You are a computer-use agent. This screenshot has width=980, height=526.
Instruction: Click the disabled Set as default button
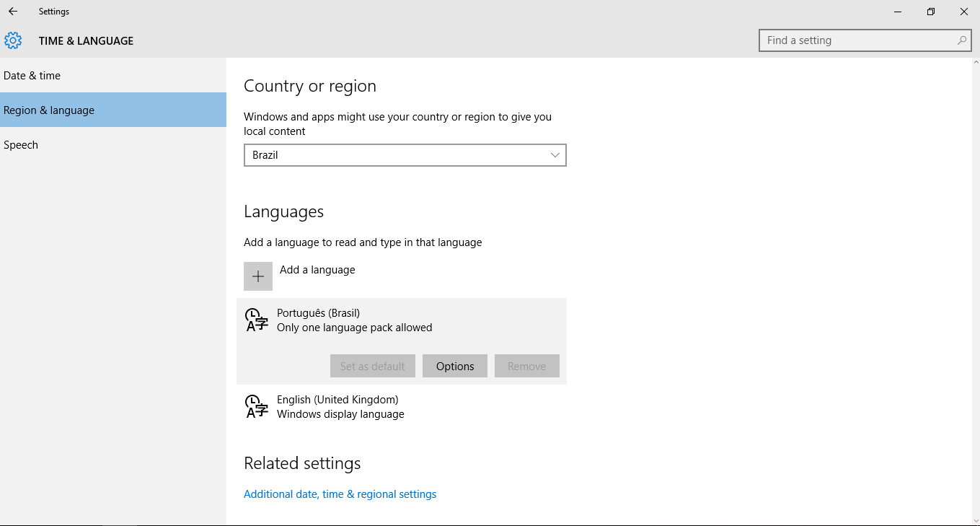(x=373, y=366)
